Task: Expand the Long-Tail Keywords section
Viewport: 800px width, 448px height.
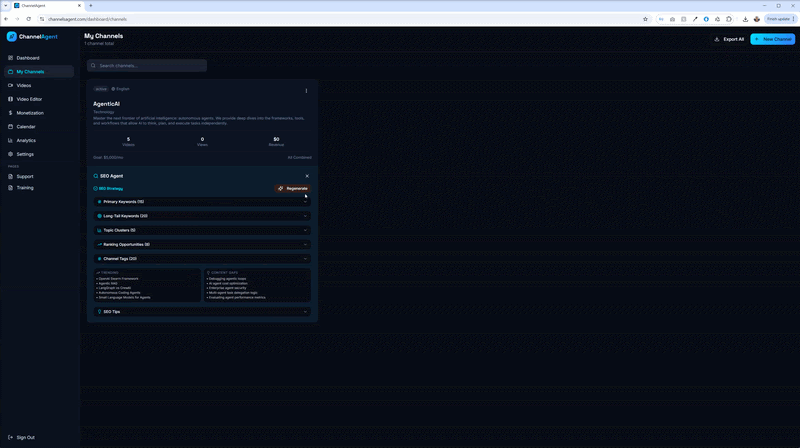Action: pyautogui.click(x=202, y=216)
